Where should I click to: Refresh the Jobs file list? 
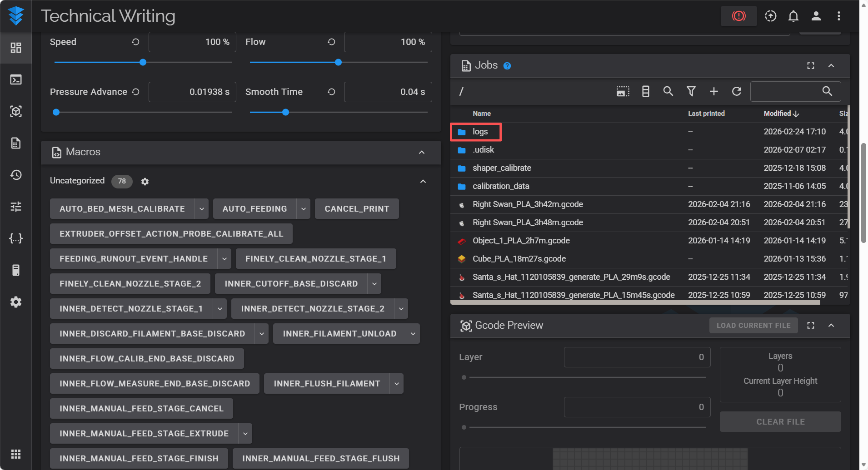pos(737,91)
